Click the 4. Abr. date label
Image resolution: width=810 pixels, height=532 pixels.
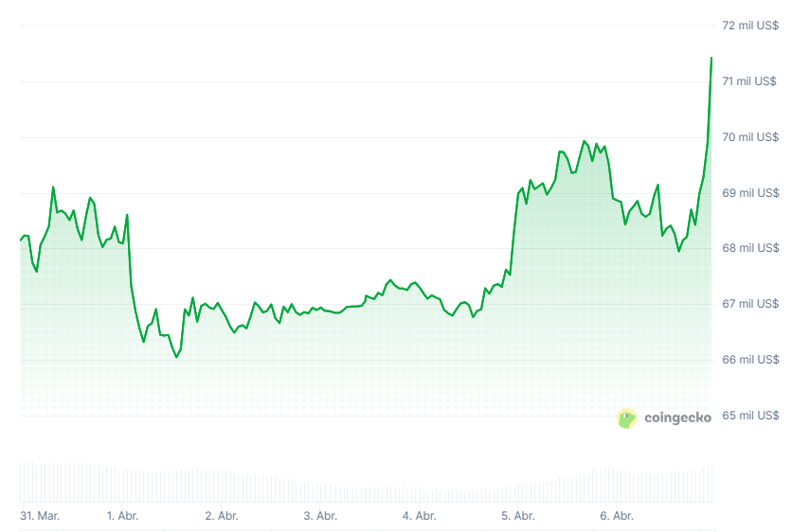click(x=419, y=516)
